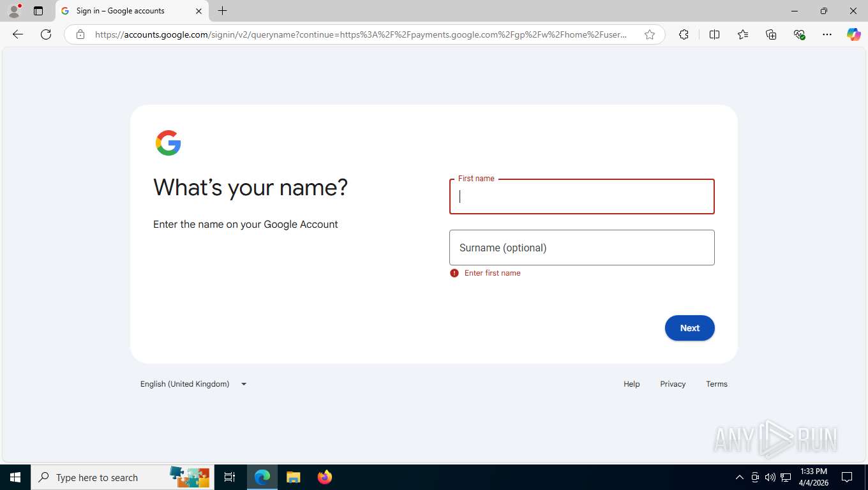Launch Firefox from the taskbar

tap(324, 477)
